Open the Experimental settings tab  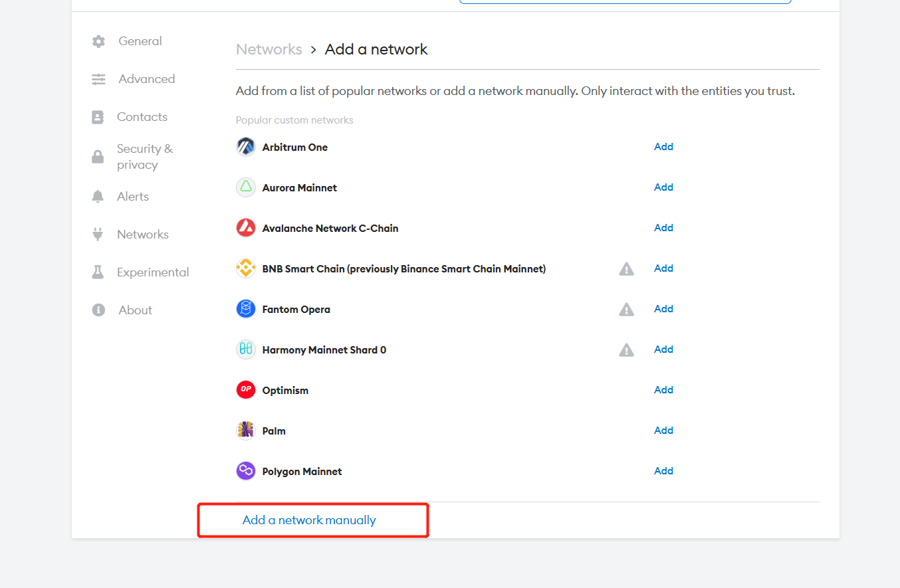pyautogui.click(x=152, y=272)
